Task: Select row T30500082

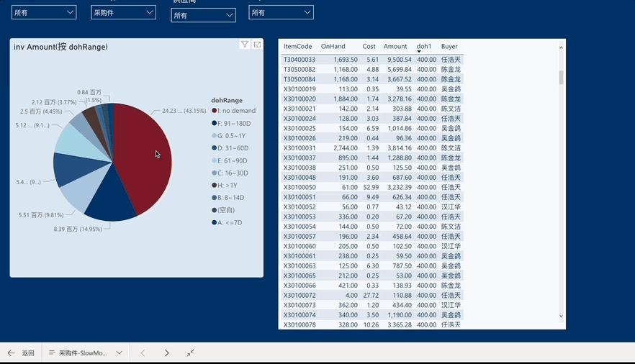Action: pos(371,69)
